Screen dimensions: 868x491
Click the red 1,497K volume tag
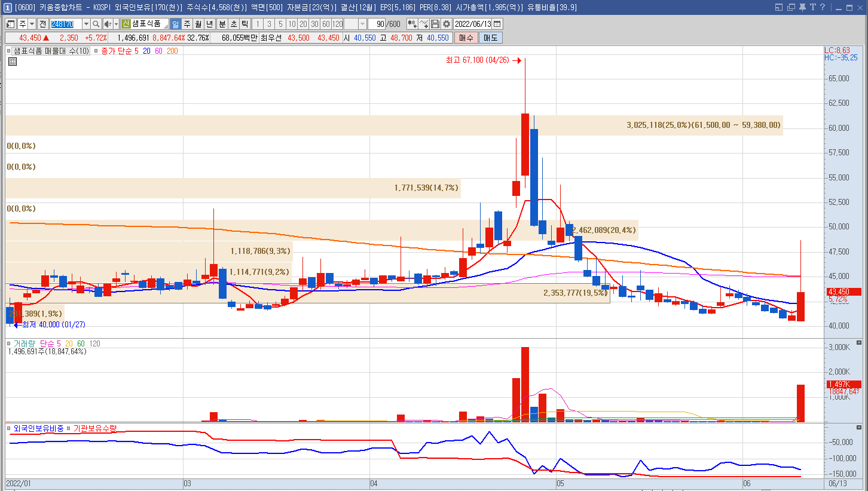[844, 384]
